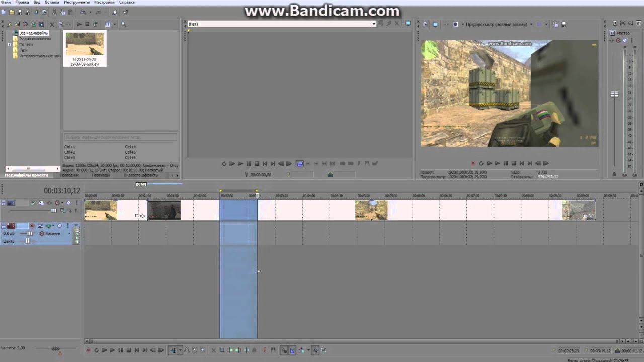Click the Insert region icon

coord(273,350)
